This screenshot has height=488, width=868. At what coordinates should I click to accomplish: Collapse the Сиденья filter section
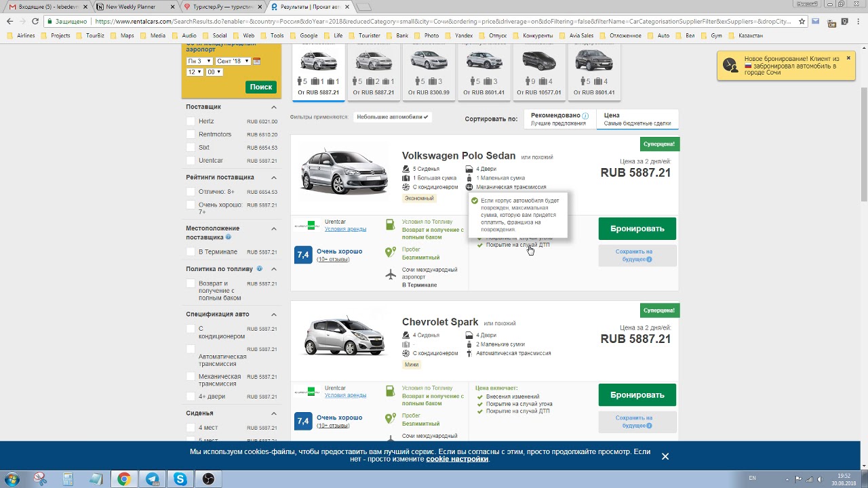point(274,413)
